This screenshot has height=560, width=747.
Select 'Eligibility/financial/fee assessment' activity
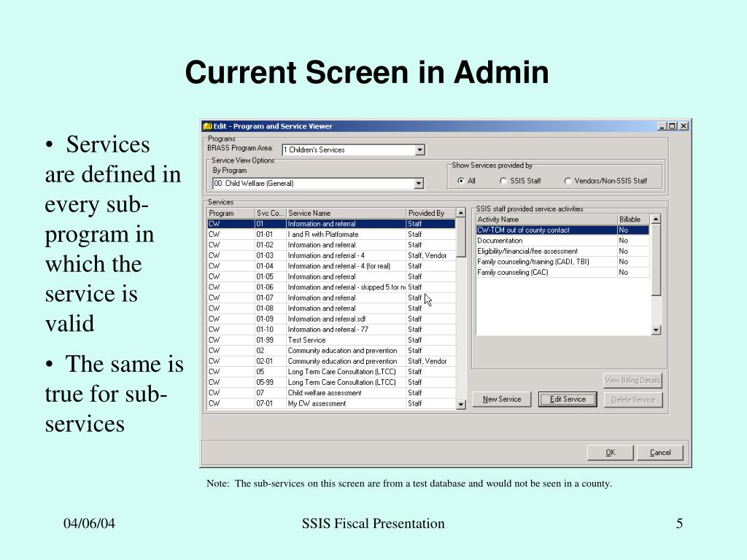(563, 251)
